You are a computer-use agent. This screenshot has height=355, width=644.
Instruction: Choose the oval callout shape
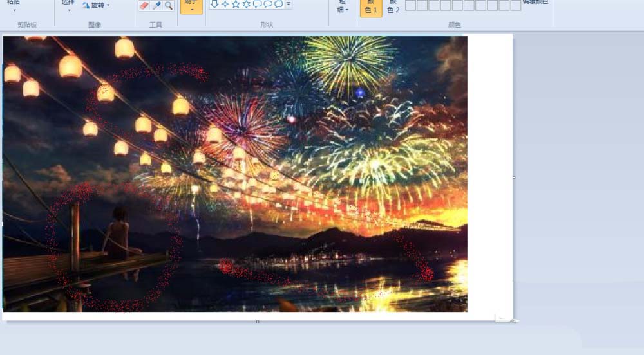pyautogui.click(x=268, y=4)
